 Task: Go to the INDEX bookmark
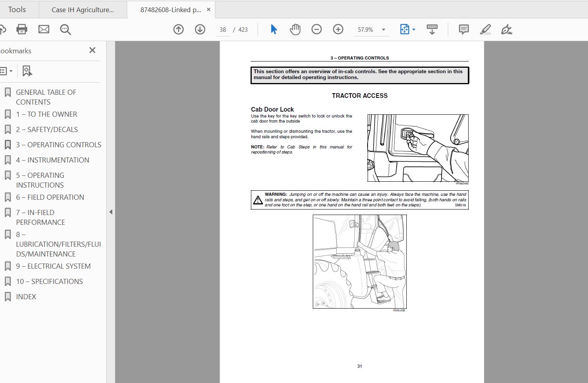[27, 296]
